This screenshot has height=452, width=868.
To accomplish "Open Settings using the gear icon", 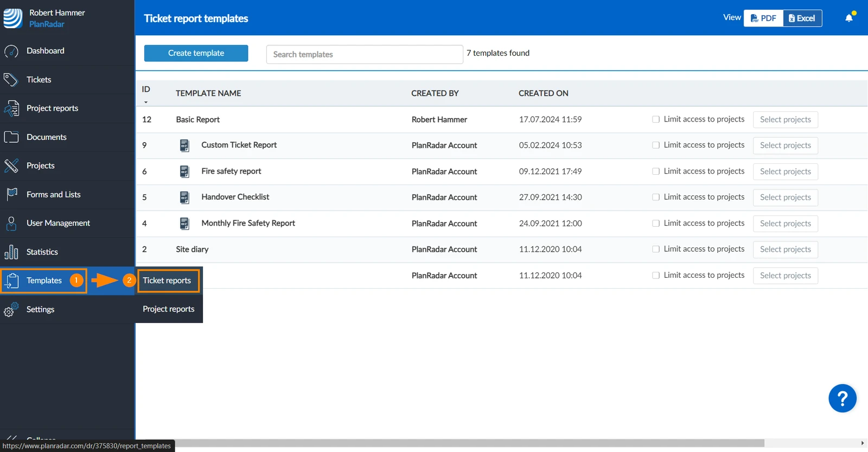I will point(11,309).
